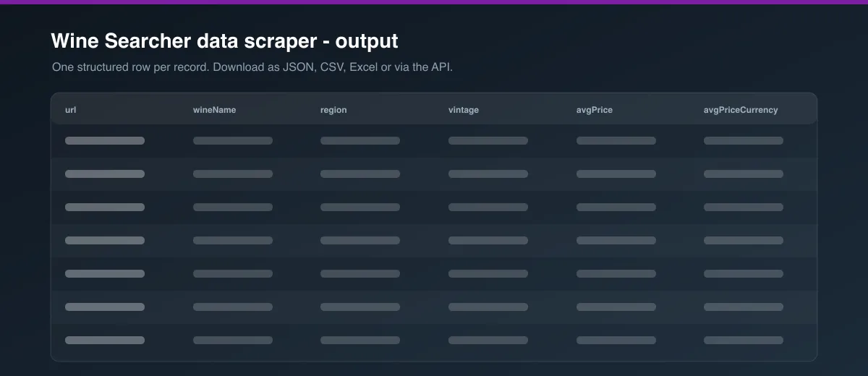Click the Wine Searcher data scraper title
868x376 pixels.
point(224,41)
